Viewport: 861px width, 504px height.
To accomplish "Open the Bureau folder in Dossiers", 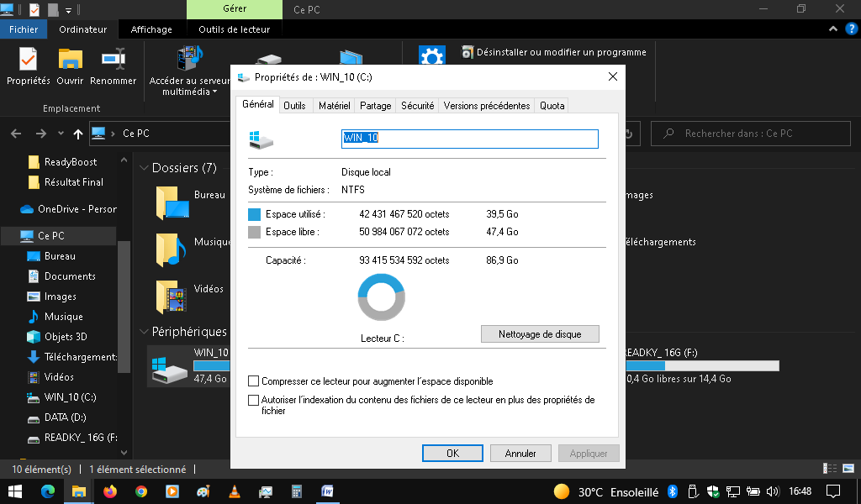I will point(189,202).
